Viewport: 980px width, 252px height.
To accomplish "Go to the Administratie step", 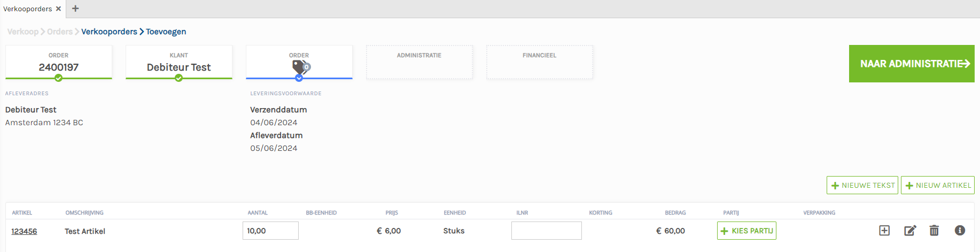I will 419,62.
